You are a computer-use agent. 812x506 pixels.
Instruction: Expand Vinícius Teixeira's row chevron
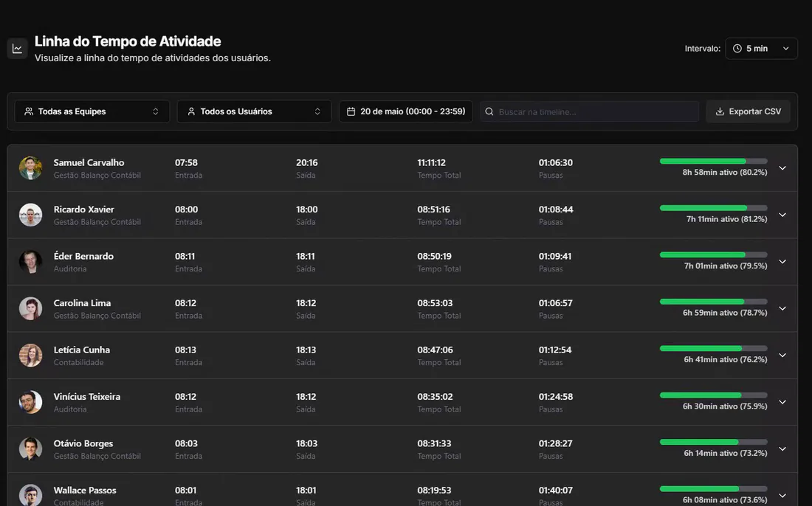point(782,402)
